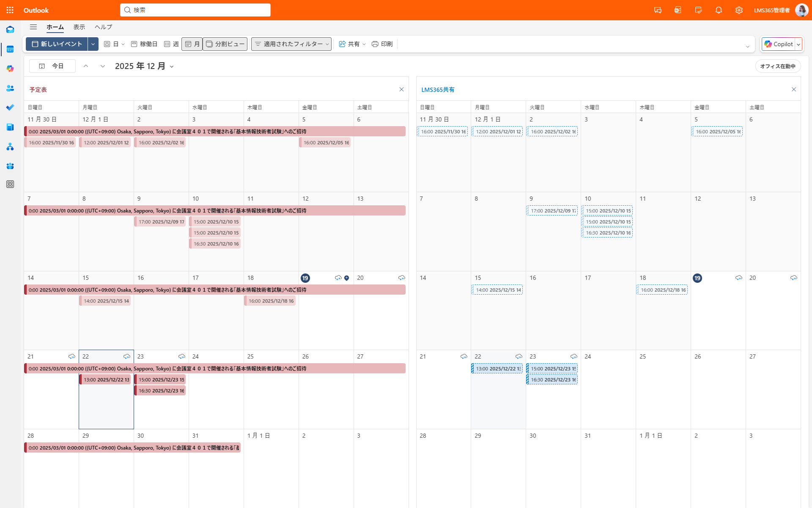Click the weather icon on day 21 in 予定表

pyautogui.click(x=72, y=356)
